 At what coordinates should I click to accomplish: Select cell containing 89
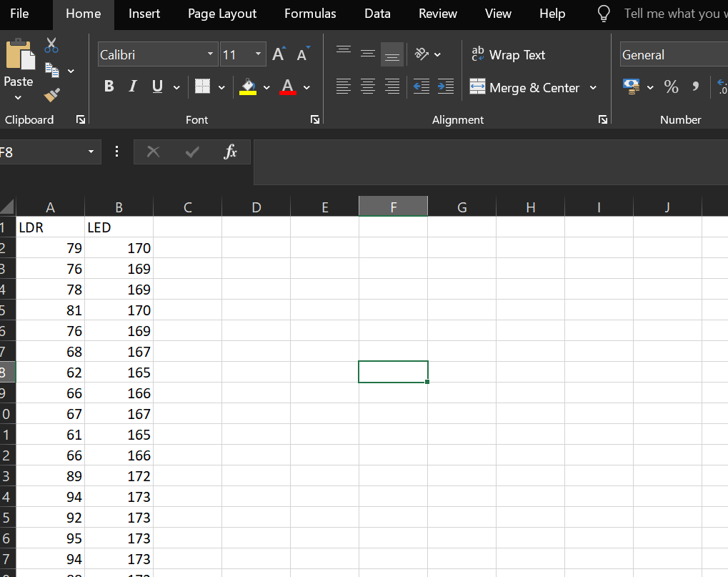(x=50, y=476)
